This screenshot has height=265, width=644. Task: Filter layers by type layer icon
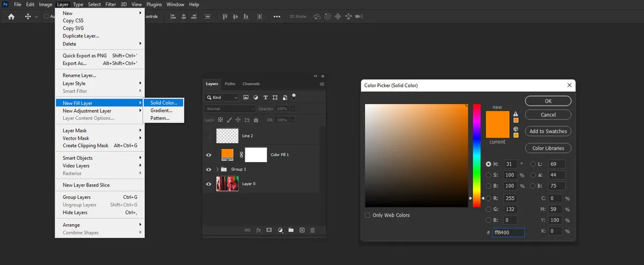[x=265, y=98]
